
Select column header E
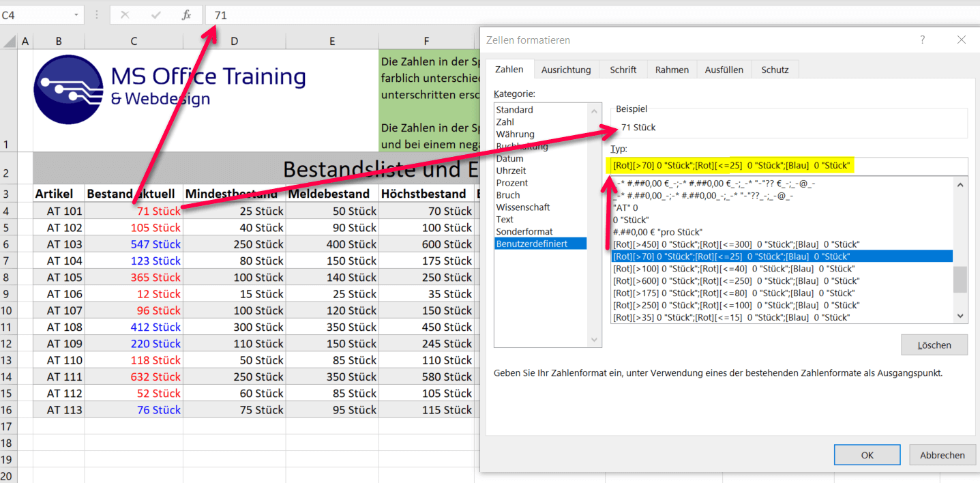click(332, 42)
